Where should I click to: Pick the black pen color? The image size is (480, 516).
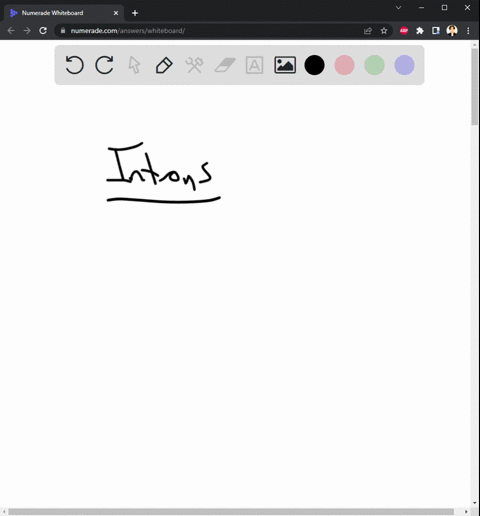314,65
